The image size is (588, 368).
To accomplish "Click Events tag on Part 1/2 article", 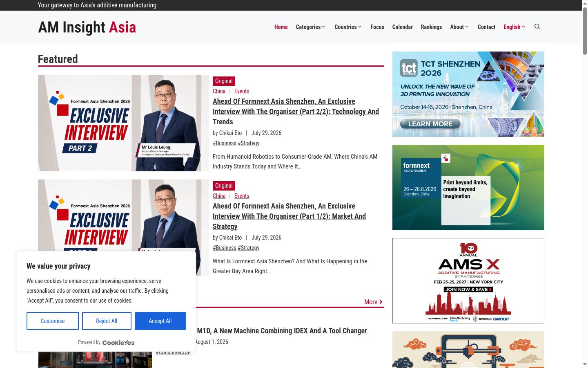I will (242, 196).
